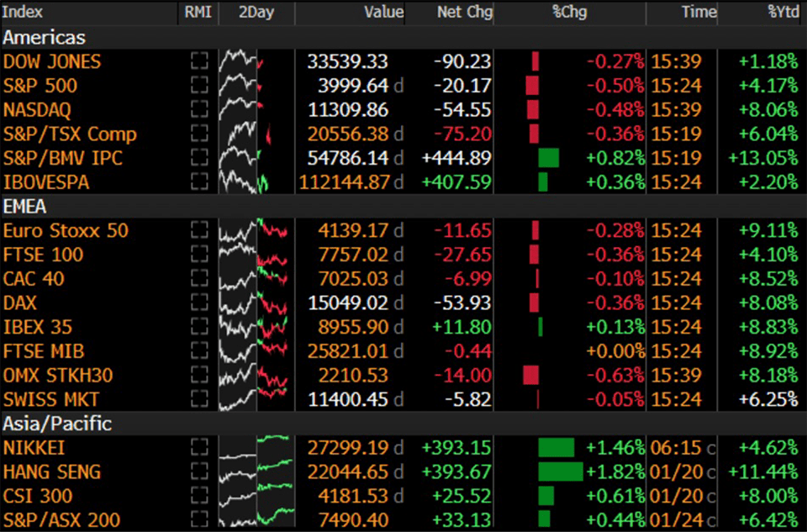Screen dimensions: 807x532
Task: Select time 01/20 for CSI 300
Action: coord(676,496)
